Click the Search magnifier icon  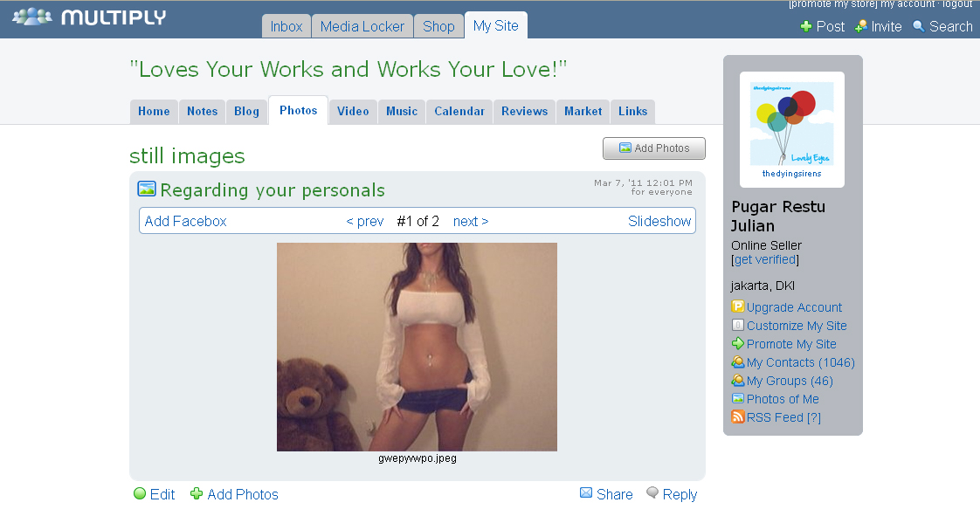pyautogui.click(x=918, y=27)
